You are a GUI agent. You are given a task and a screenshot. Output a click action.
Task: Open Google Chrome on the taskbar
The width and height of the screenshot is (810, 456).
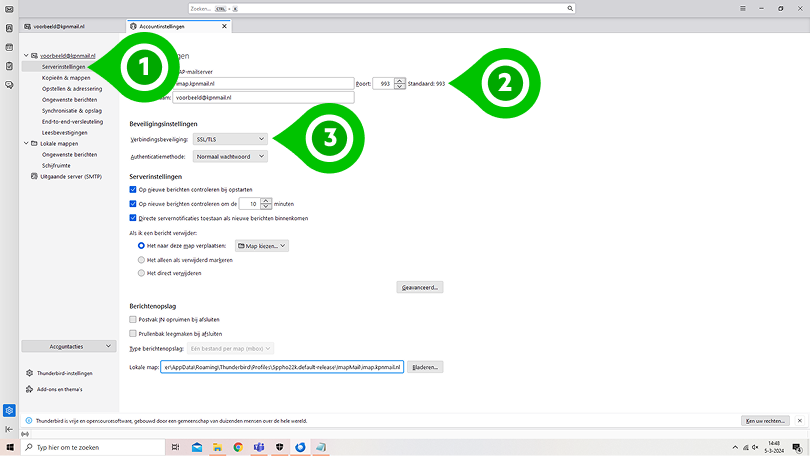click(238, 447)
